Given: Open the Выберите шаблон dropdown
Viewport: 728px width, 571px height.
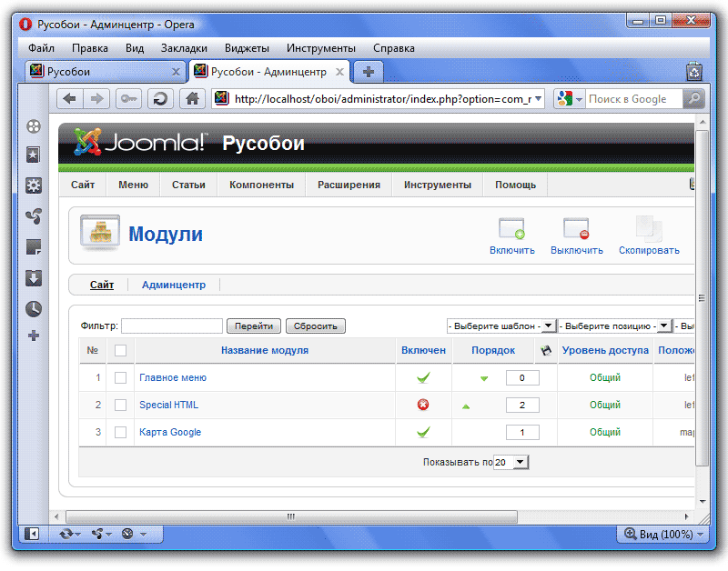Looking at the screenshot, I should [x=500, y=326].
